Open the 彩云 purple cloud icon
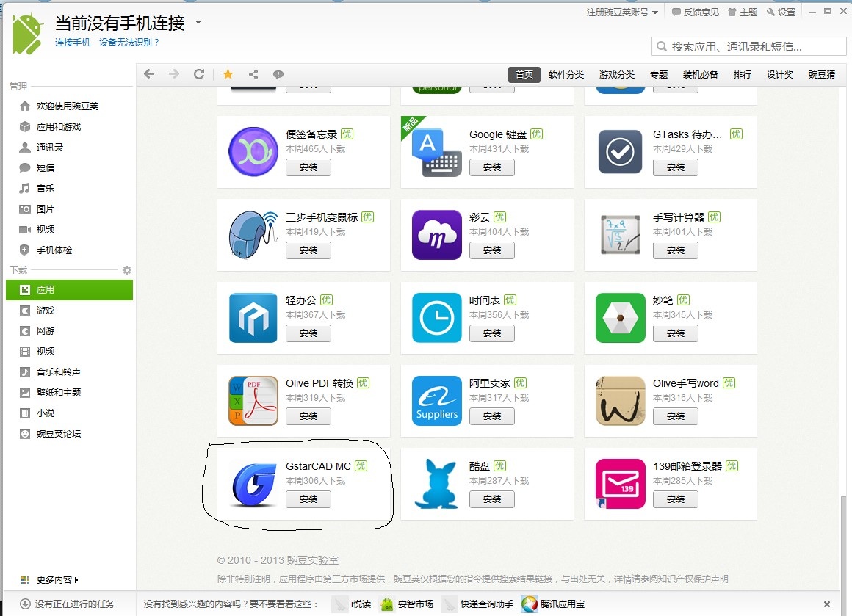This screenshot has width=852, height=616. pyautogui.click(x=437, y=235)
